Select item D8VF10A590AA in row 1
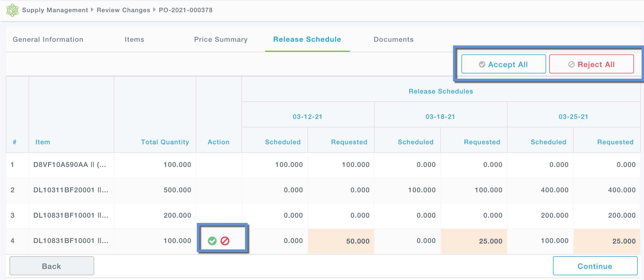This screenshot has height=280, width=644. (x=70, y=165)
